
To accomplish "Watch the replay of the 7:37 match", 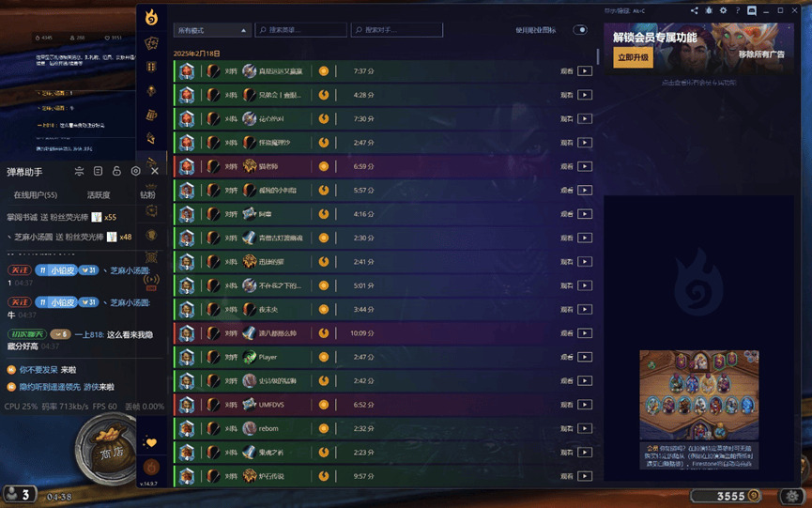I will coord(585,71).
